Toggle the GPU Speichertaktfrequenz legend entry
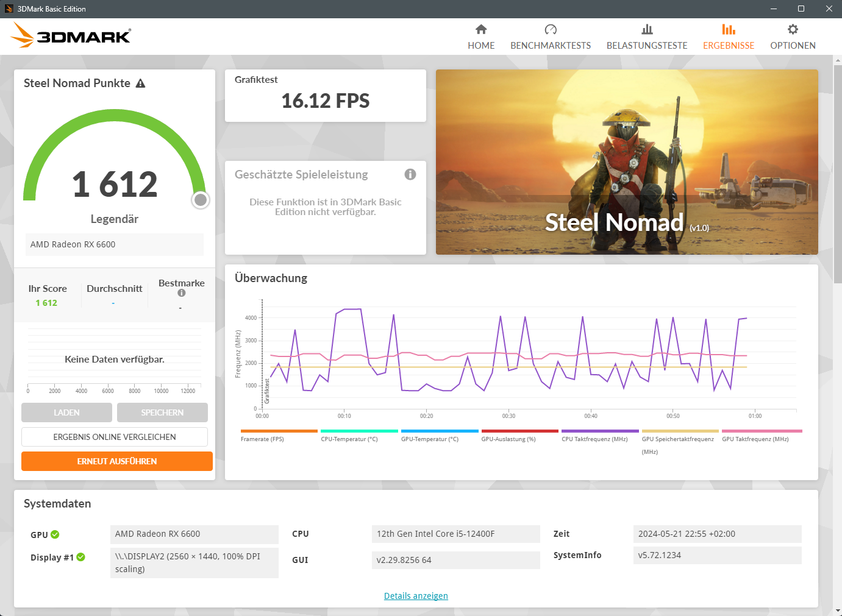This screenshot has width=842, height=616. coord(680,442)
